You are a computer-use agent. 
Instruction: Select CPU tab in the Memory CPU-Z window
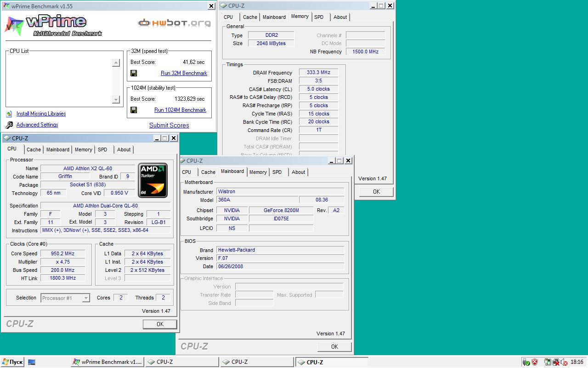pyautogui.click(x=228, y=17)
